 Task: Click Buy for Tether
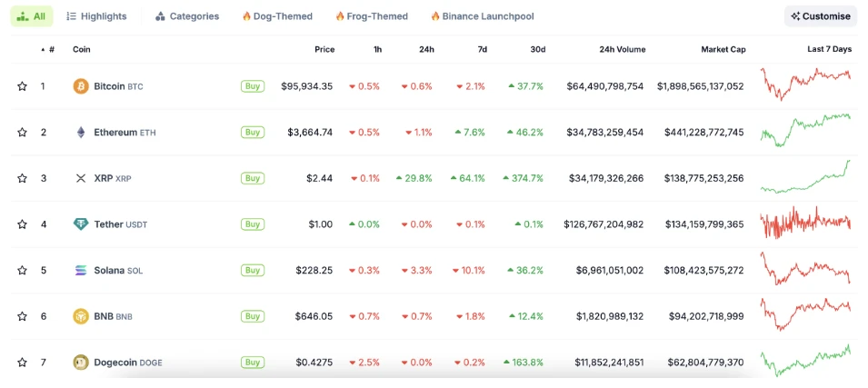pos(253,224)
